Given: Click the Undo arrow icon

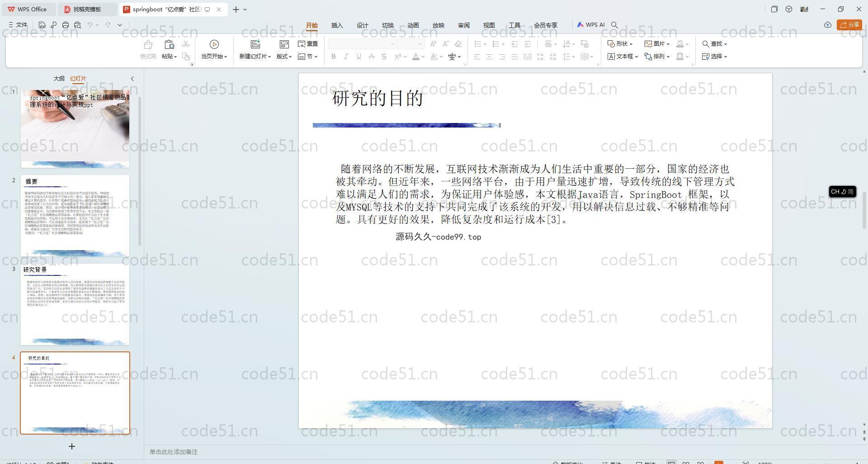Looking at the screenshot, I should click(90, 25).
